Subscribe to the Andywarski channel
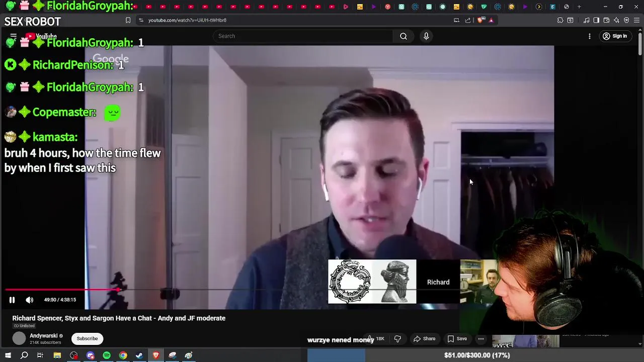Screen dimensions: 644x362 tap(87, 338)
